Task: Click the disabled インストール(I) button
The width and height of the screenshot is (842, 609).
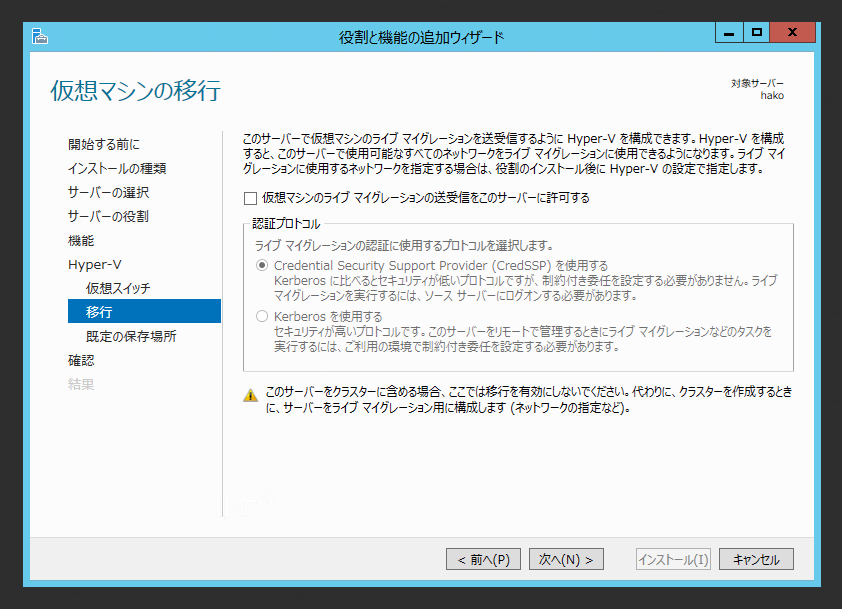Action: [673, 560]
